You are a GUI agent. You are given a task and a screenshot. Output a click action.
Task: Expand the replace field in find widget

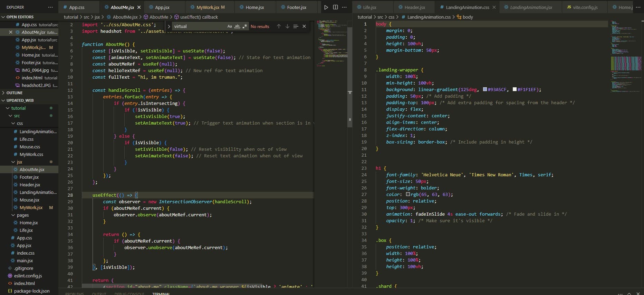tap(169, 26)
